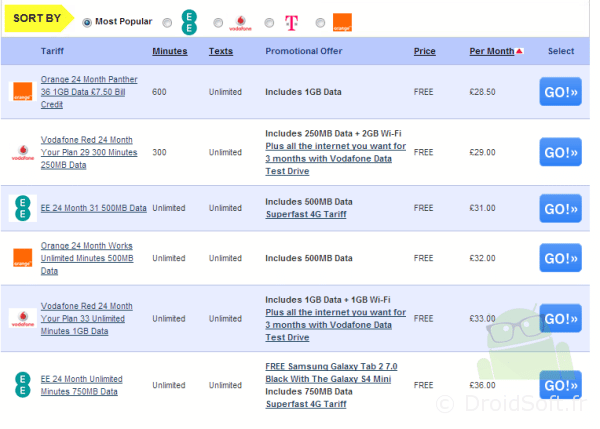This screenshot has height=429, width=600.
Task: Click the £29.00 per month value
Action: coord(483,152)
